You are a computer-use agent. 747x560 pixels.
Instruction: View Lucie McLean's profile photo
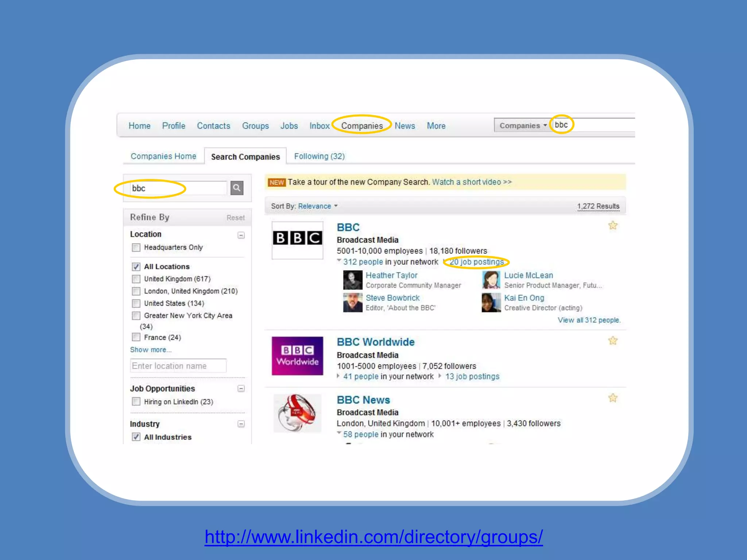coord(491,280)
